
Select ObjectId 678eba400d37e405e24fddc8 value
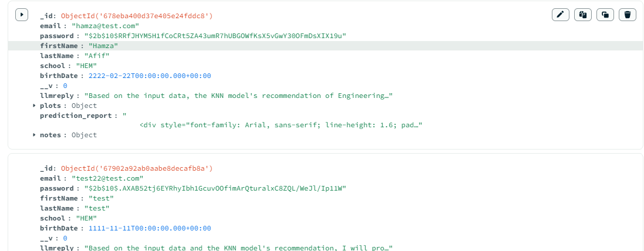pos(137,16)
